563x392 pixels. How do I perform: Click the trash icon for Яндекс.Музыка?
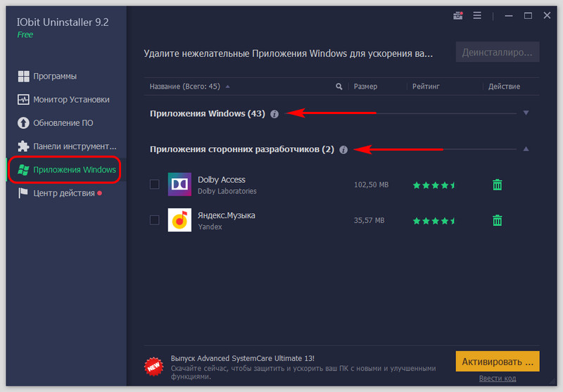tap(498, 220)
